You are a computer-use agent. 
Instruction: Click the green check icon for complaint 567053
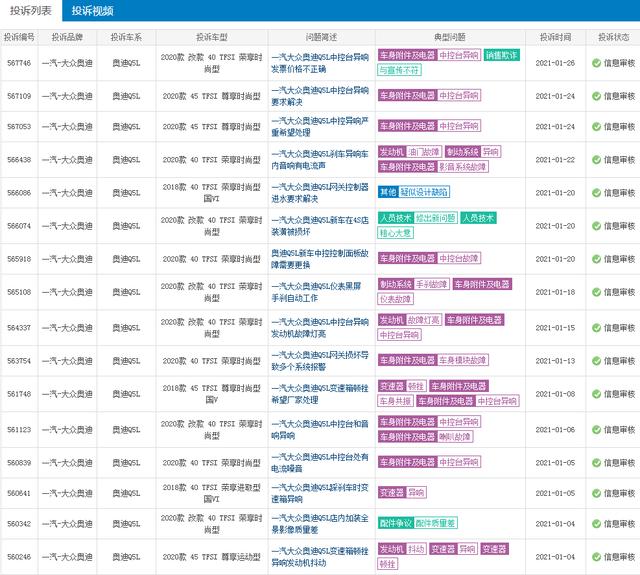click(596, 127)
